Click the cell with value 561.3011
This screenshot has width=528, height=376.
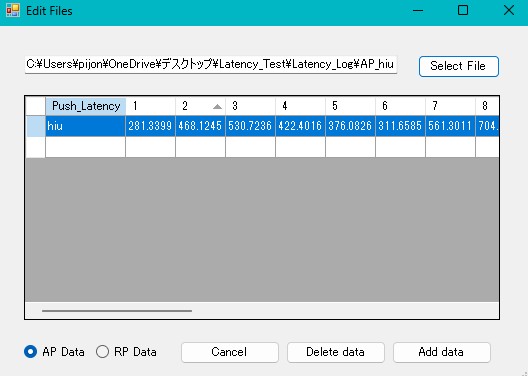pos(450,126)
